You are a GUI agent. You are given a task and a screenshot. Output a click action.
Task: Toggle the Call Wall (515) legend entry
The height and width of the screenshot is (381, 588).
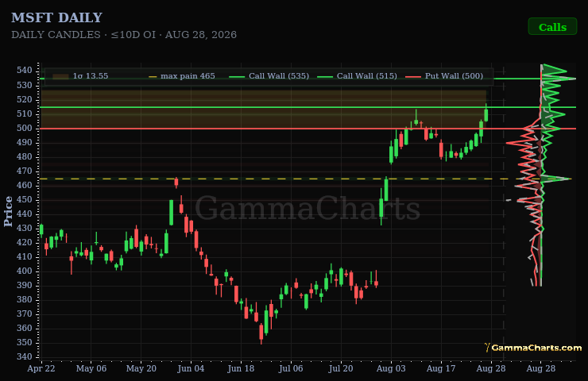click(357, 76)
